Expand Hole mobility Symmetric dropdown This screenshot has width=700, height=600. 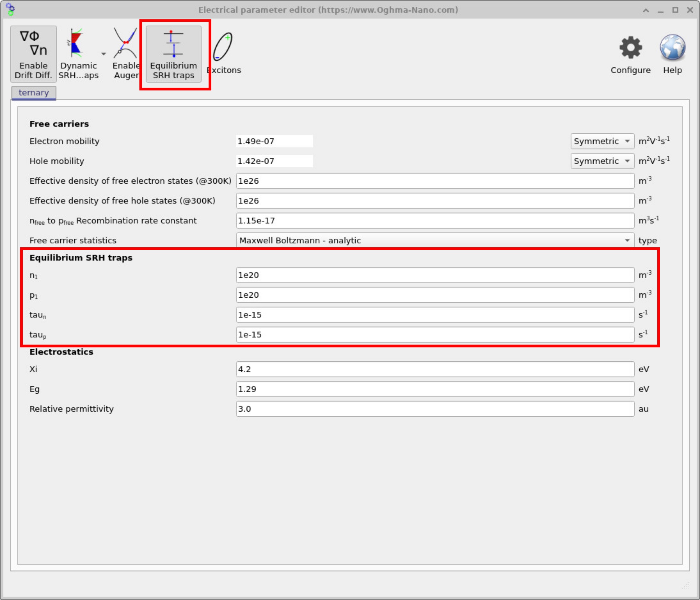click(x=602, y=161)
